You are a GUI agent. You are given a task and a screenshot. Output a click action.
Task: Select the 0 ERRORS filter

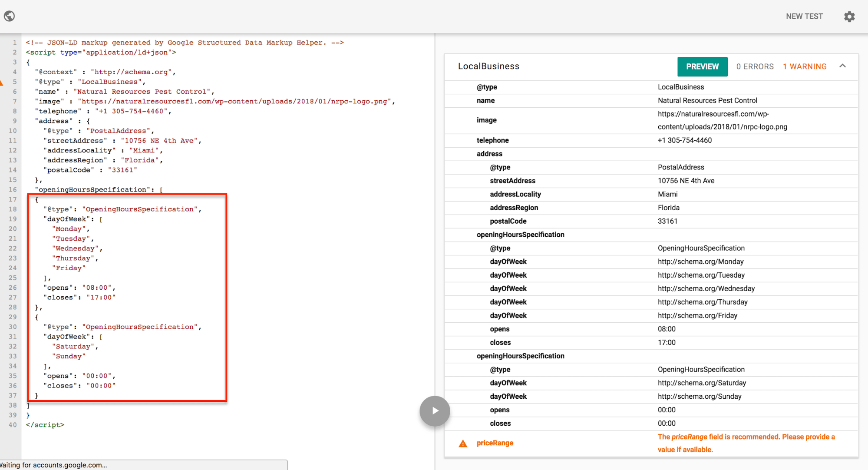click(755, 66)
